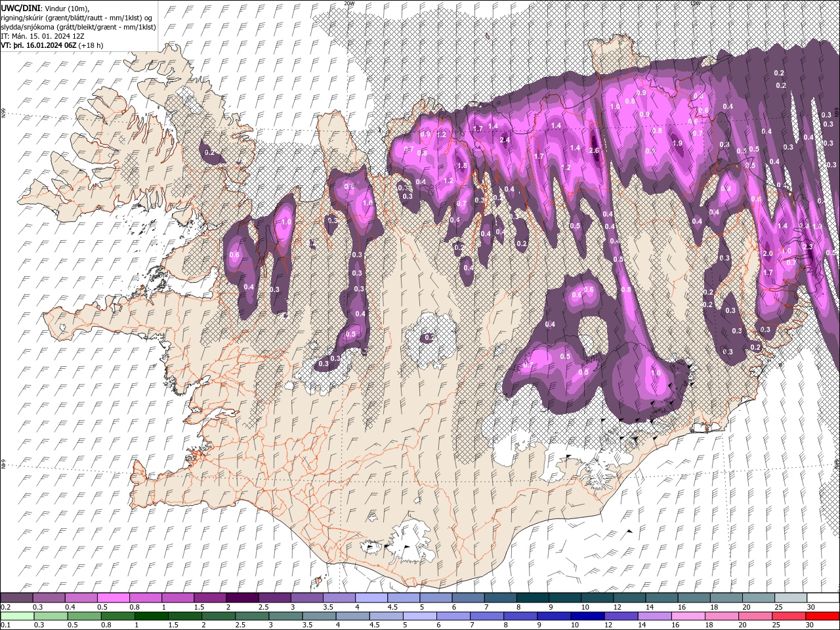This screenshot has width=840, height=630.
Task: Click the light lavender 4 swatch in upper legend
Action: point(371,598)
